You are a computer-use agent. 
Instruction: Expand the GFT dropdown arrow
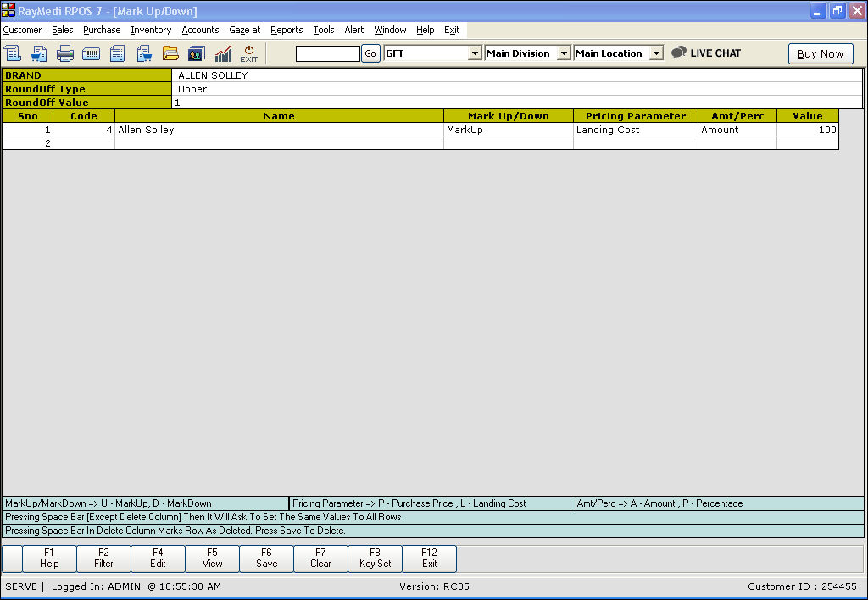(x=475, y=53)
